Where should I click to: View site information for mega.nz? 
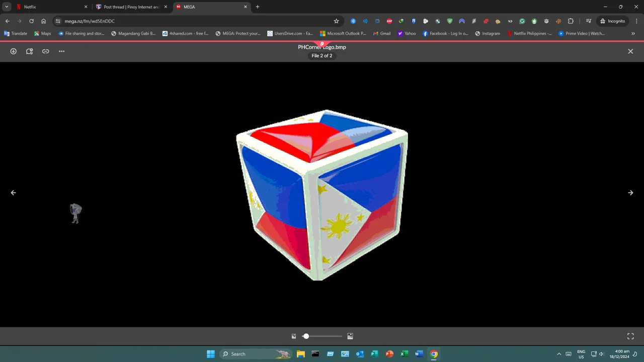[x=58, y=21]
